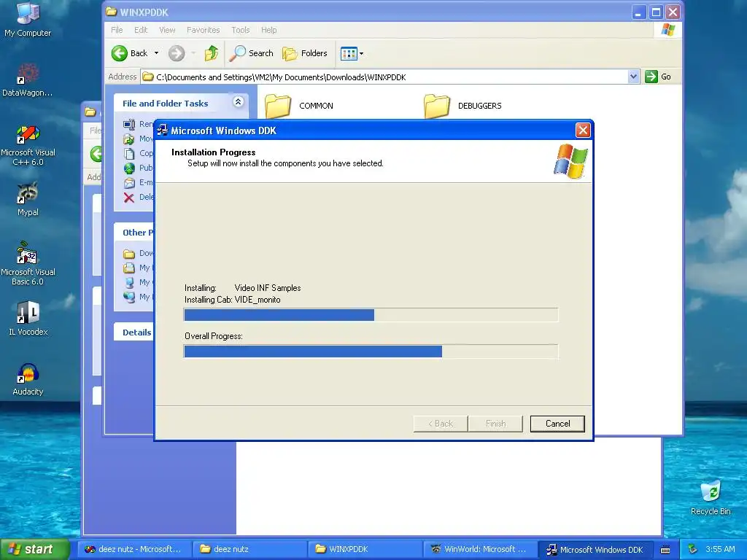Click the disabled Finish button in installer

pos(495,424)
